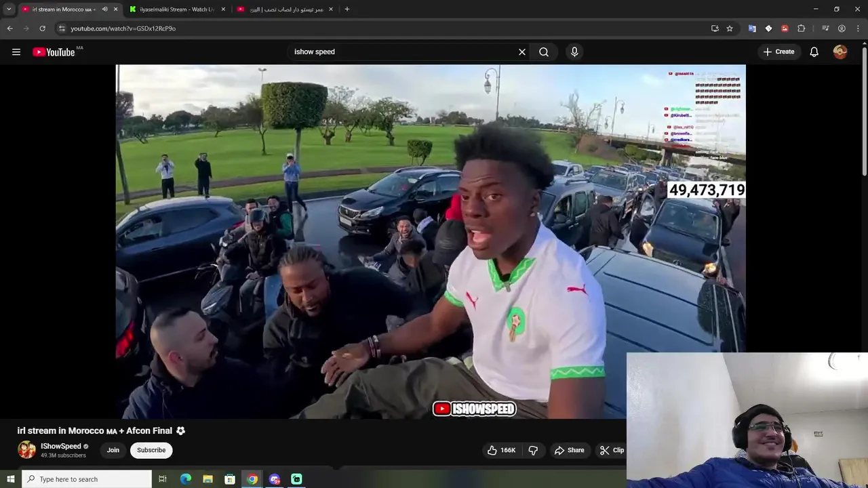The height and width of the screenshot is (488, 868).
Task: Open Task View on the taskbar
Action: point(163,479)
